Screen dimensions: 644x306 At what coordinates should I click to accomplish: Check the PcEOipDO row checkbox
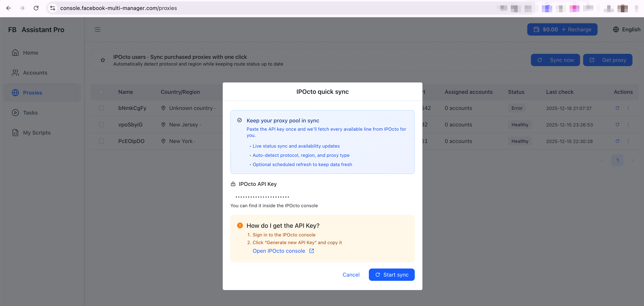[x=101, y=141]
